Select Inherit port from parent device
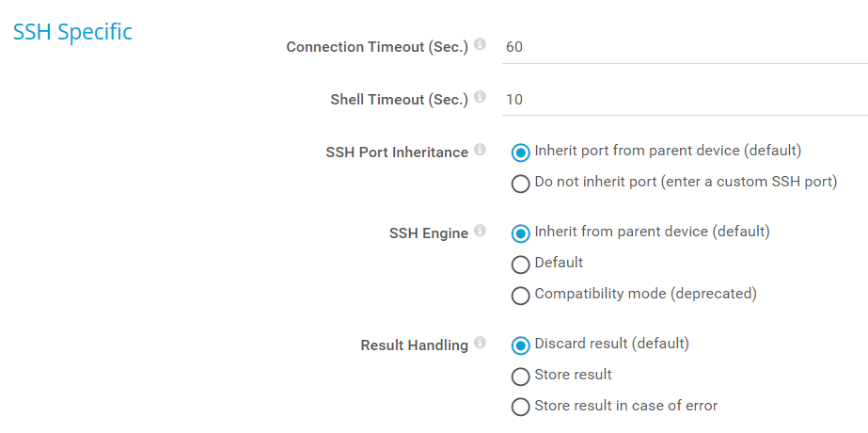 point(520,152)
